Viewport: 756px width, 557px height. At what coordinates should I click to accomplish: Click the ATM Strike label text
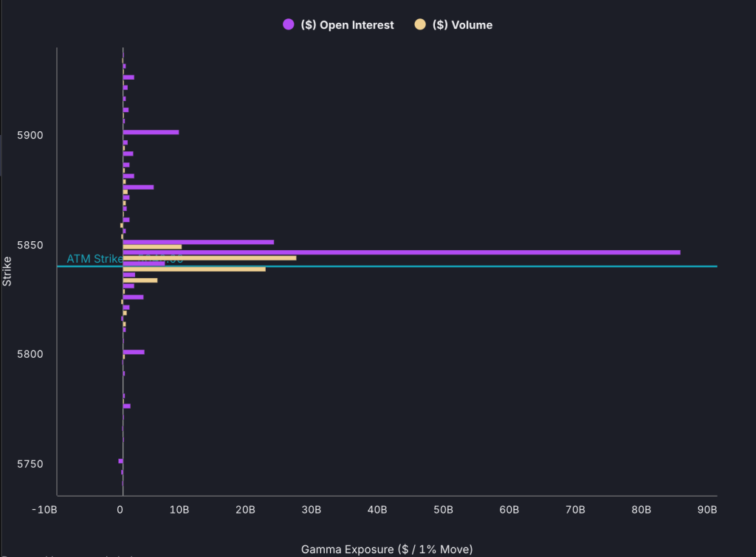tap(94, 259)
